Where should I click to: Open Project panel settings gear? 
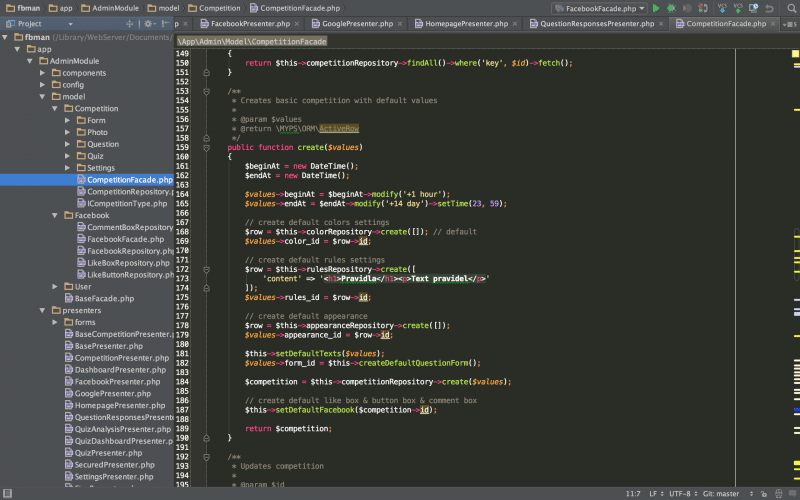tap(149, 23)
